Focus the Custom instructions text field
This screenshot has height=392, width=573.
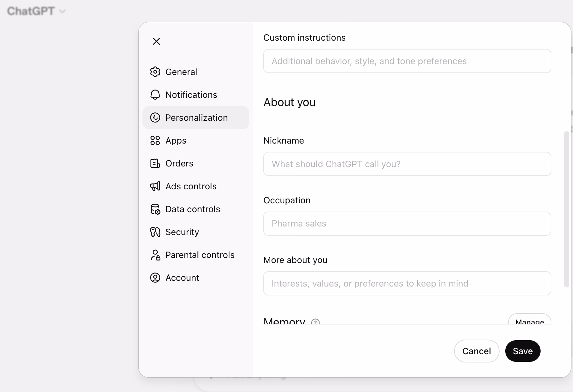pyautogui.click(x=407, y=61)
